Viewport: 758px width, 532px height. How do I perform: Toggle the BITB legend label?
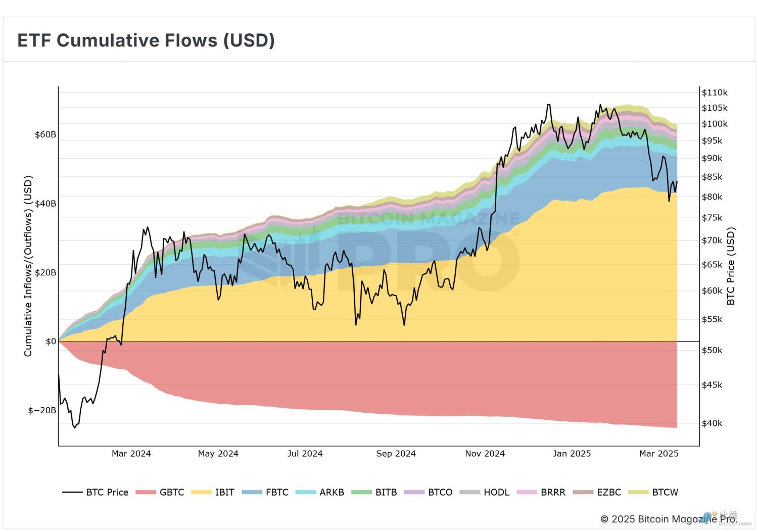[x=386, y=492]
